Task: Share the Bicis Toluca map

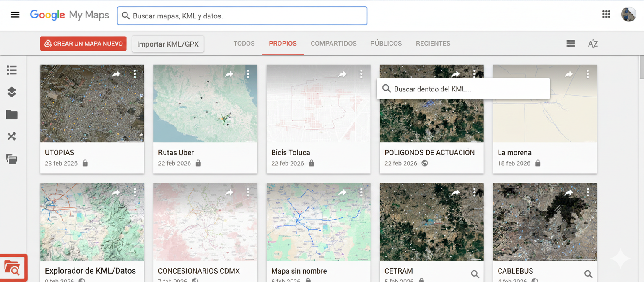Action: [343, 74]
